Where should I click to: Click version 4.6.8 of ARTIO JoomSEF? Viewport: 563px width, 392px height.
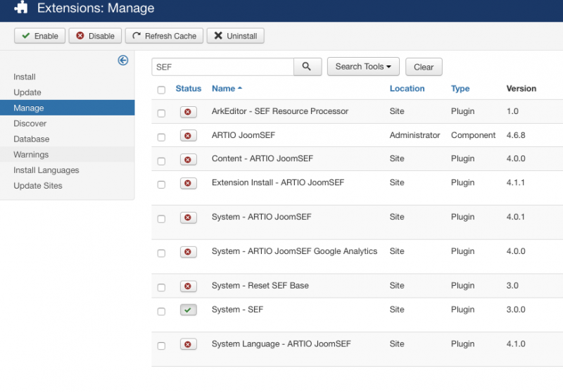[516, 135]
